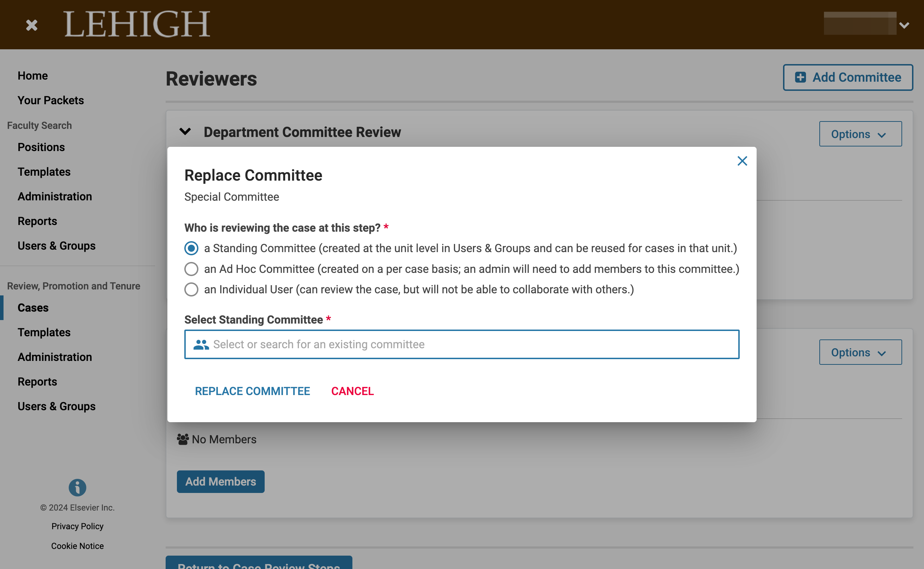924x569 pixels.
Task: Click the Add Members button
Action: (221, 482)
